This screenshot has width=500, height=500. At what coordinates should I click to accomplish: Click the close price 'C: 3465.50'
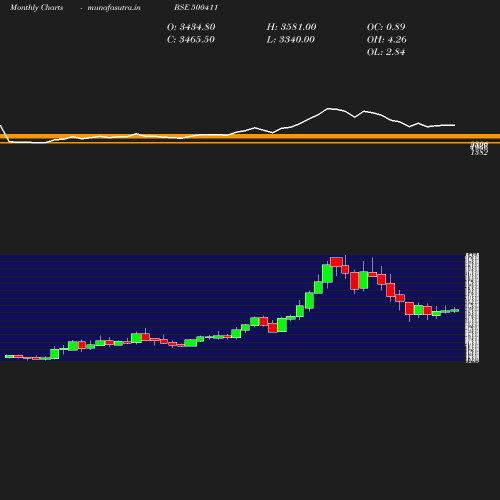tap(191, 40)
